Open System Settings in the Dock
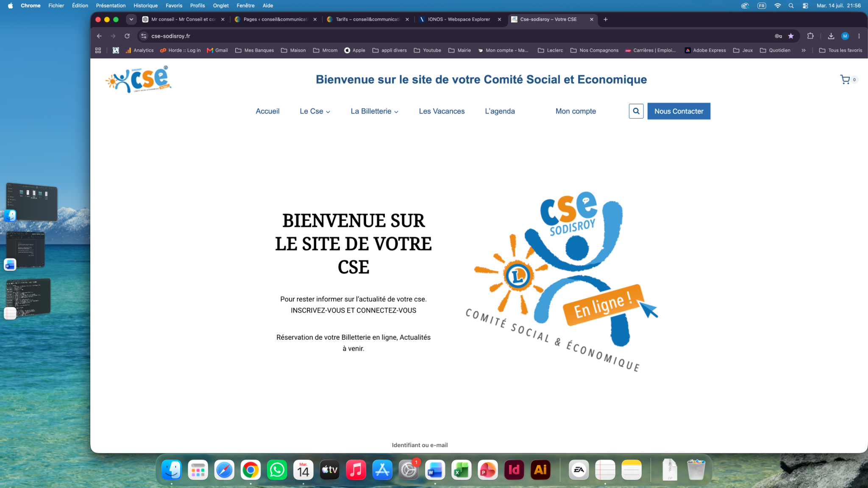Image resolution: width=868 pixels, height=488 pixels. point(409,470)
